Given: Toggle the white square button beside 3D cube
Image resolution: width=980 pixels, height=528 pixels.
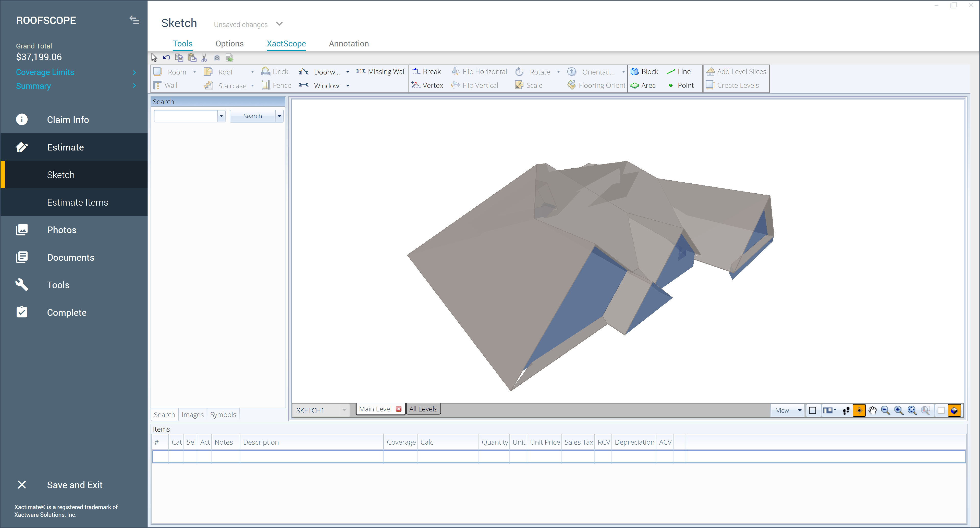Looking at the screenshot, I should 941,411.
